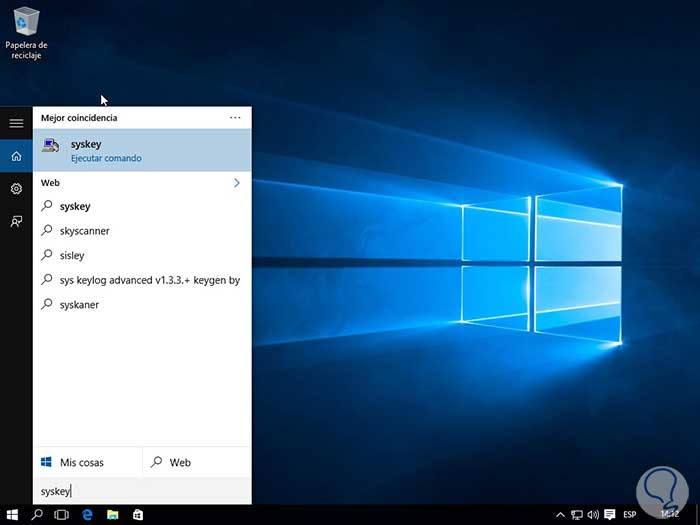Viewport: 700px width, 525px height.
Task: Open File Explorer from taskbar
Action: point(112,515)
